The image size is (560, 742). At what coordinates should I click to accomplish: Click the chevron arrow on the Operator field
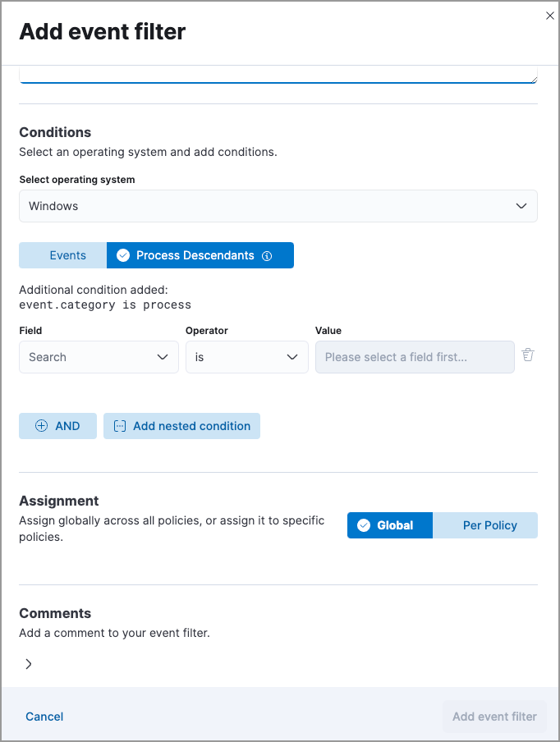pos(291,357)
